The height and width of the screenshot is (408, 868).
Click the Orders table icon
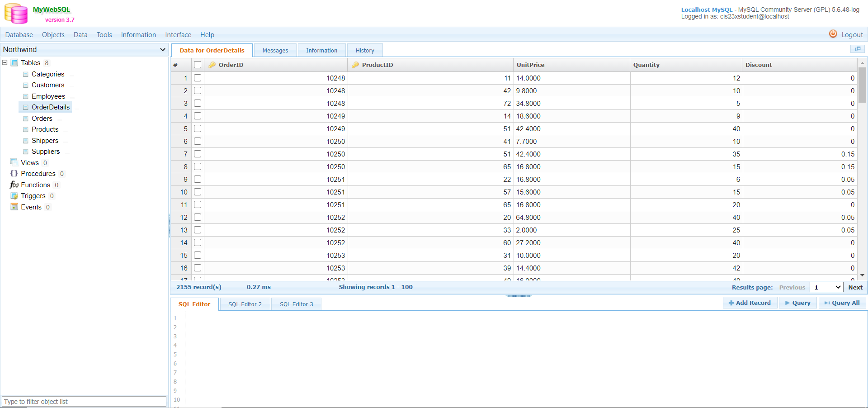click(x=26, y=119)
